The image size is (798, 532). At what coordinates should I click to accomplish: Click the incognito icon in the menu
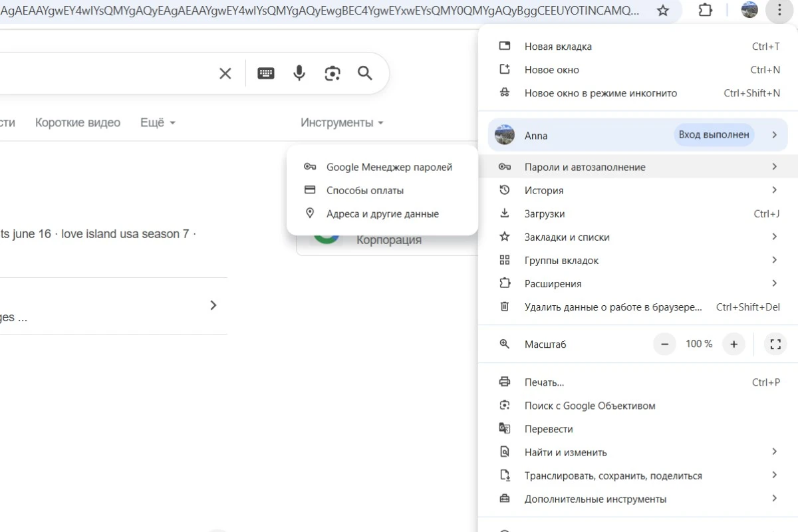pos(505,92)
